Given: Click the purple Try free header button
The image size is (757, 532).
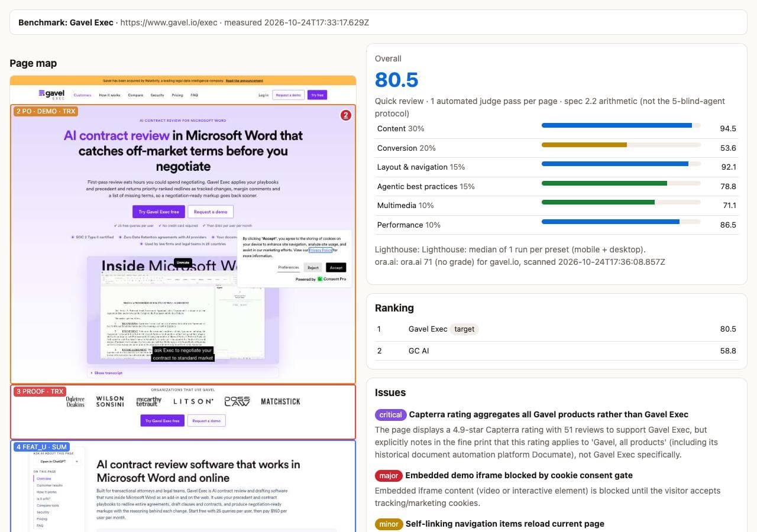Looking at the screenshot, I should 317,95.
